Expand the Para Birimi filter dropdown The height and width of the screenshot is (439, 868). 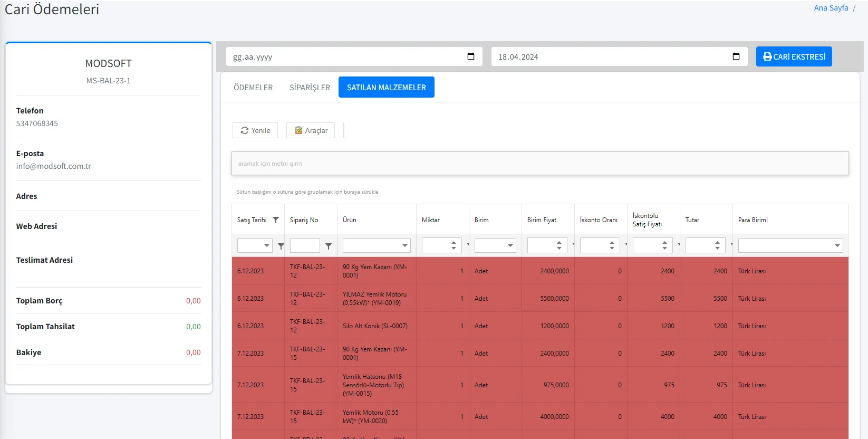tap(837, 245)
